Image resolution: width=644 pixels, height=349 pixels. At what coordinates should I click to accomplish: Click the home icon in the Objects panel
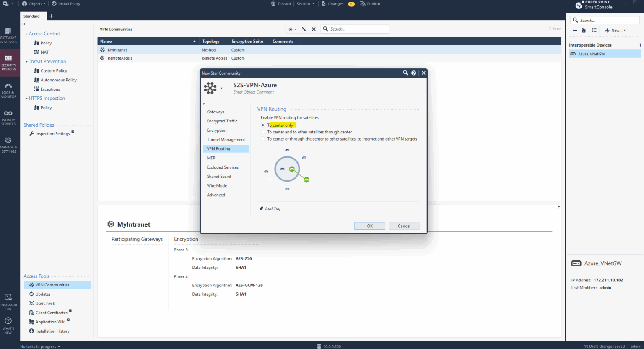click(x=584, y=30)
